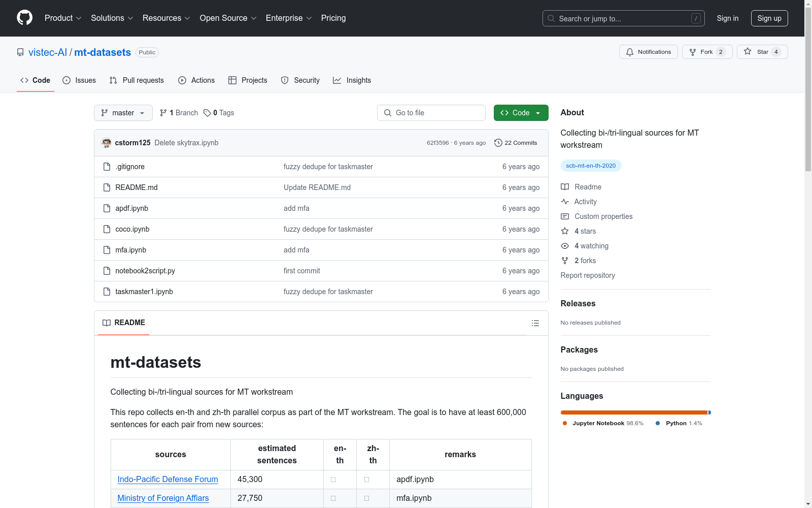Click the file icon next to apdf.ipynb
This screenshot has height=508, width=812.
pyautogui.click(x=107, y=208)
